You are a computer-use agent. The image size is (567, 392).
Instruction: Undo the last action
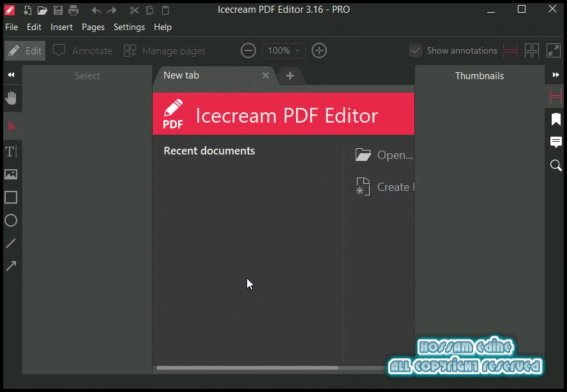click(x=96, y=10)
